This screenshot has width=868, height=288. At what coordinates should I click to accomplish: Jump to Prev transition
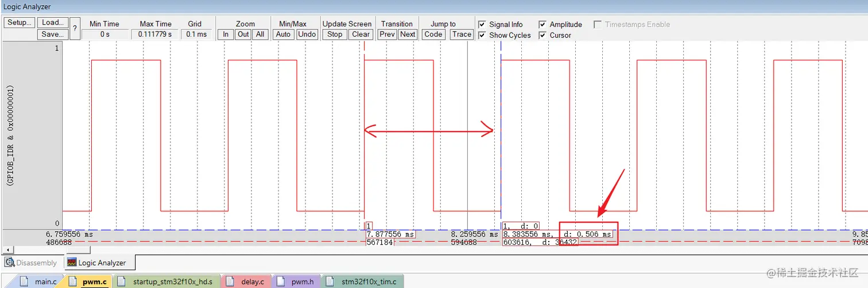(x=387, y=34)
